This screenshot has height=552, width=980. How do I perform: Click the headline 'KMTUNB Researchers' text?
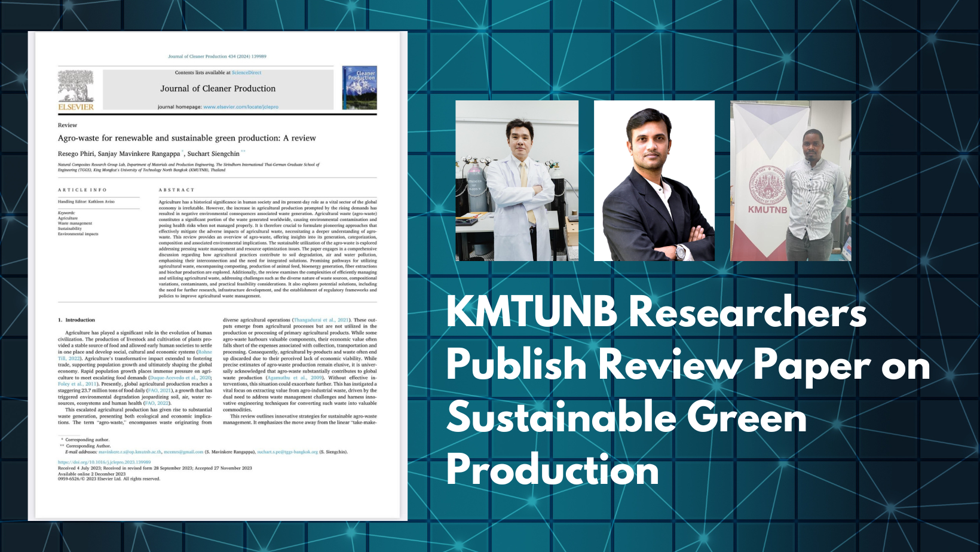point(656,312)
